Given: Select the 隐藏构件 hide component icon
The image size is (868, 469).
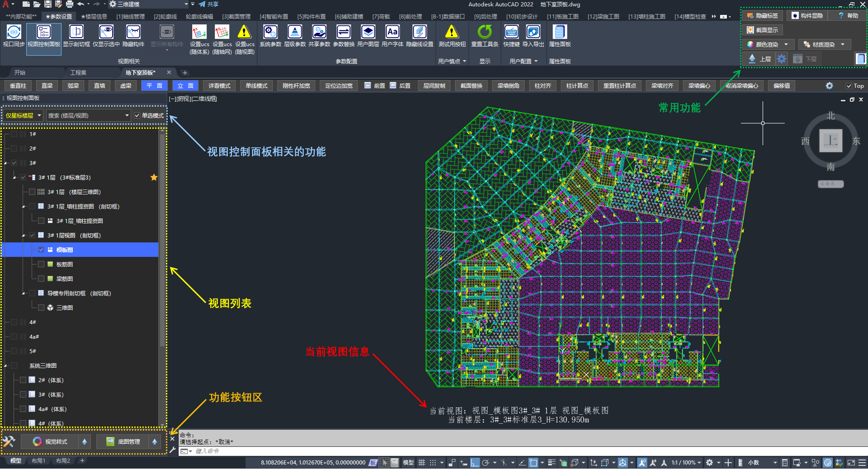Looking at the screenshot, I should click(x=133, y=33).
